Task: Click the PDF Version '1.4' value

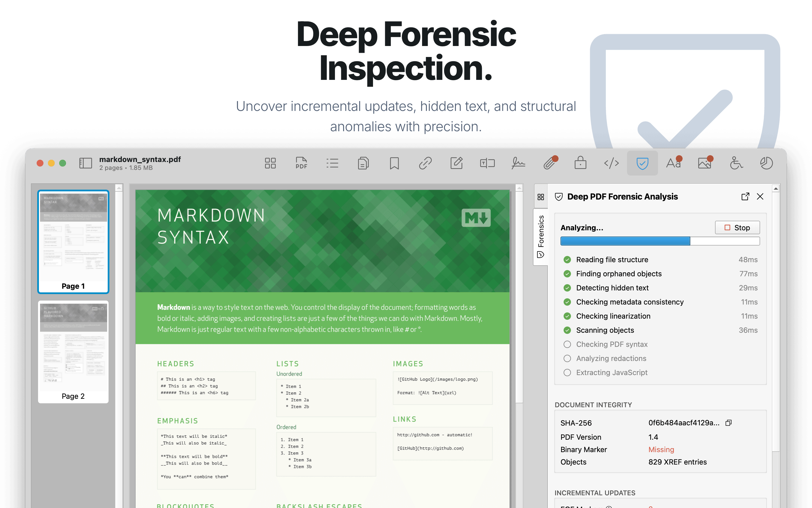Action: (653, 437)
